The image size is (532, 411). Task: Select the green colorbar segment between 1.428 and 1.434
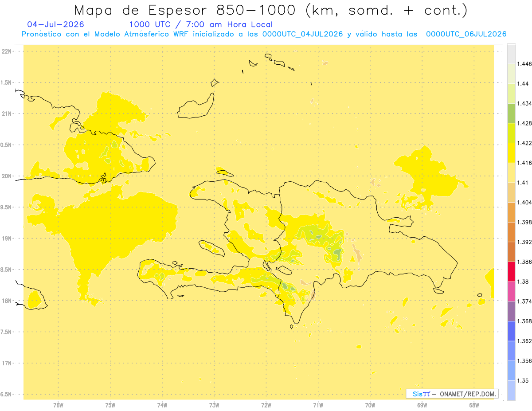[511, 113]
